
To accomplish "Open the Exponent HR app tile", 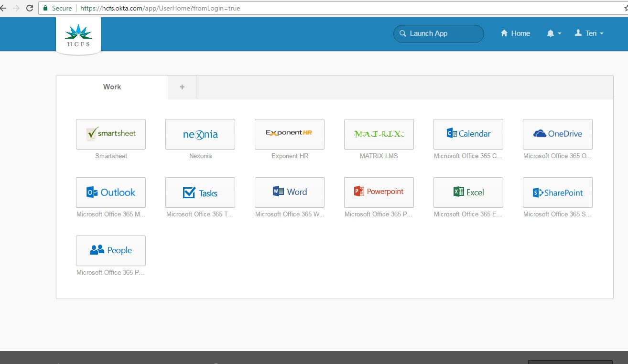I will pos(290,134).
